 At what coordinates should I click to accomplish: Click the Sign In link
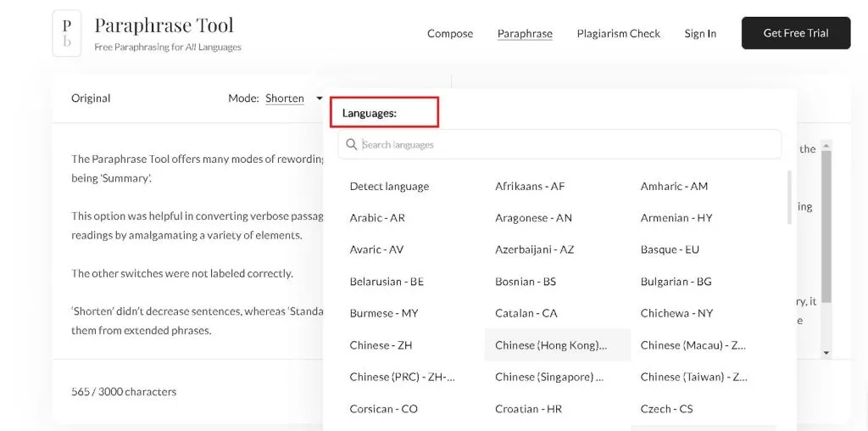(700, 34)
